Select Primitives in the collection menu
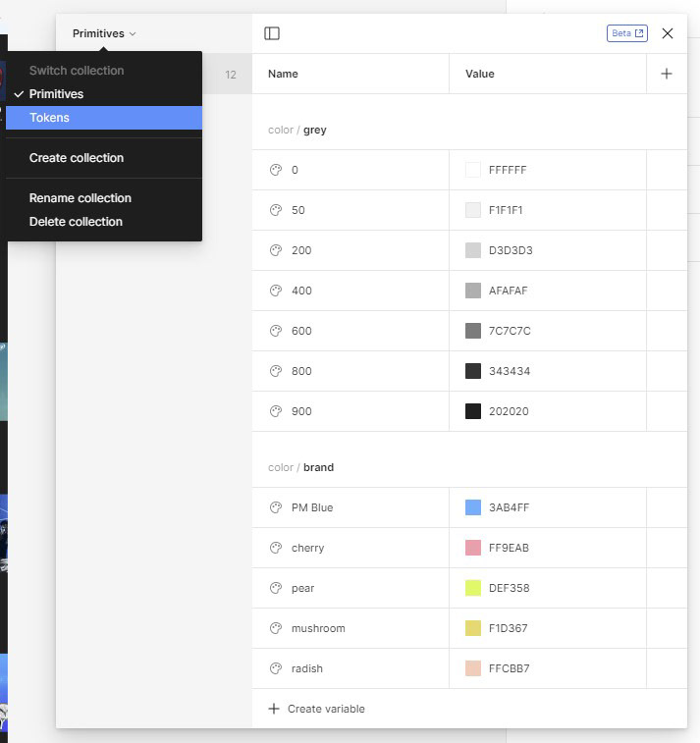This screenshot has height=743, width=700. click(104, 94)
